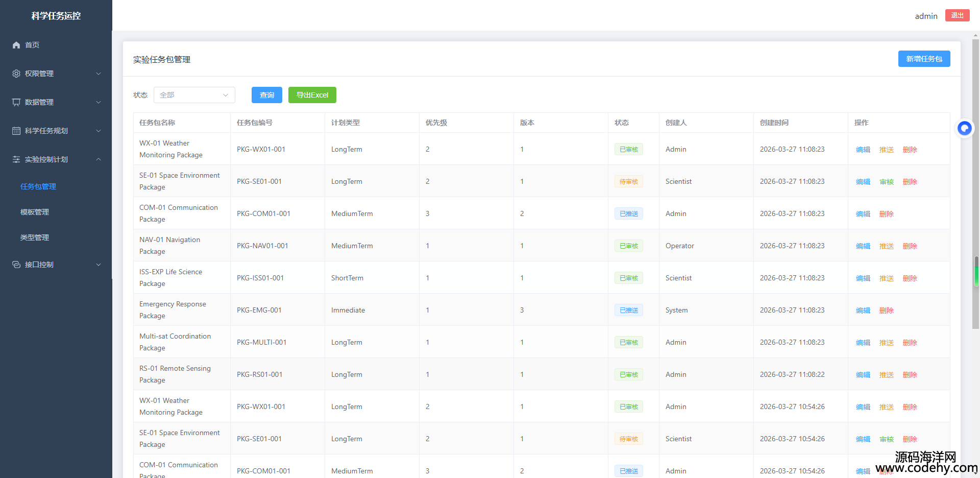Click the home icon in sidebar
Screen dimensions: 980x478
point(16,45)
